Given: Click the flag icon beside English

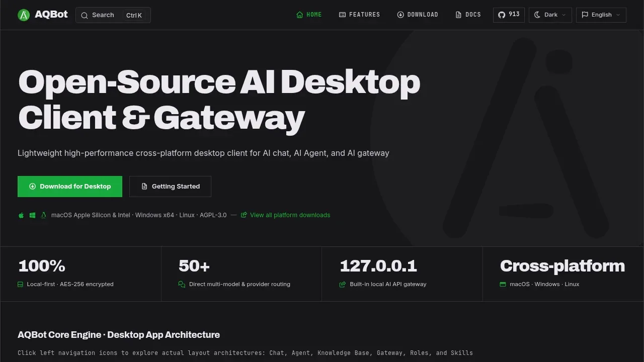Looking at the screenshot, I should (x=585, y=15).
